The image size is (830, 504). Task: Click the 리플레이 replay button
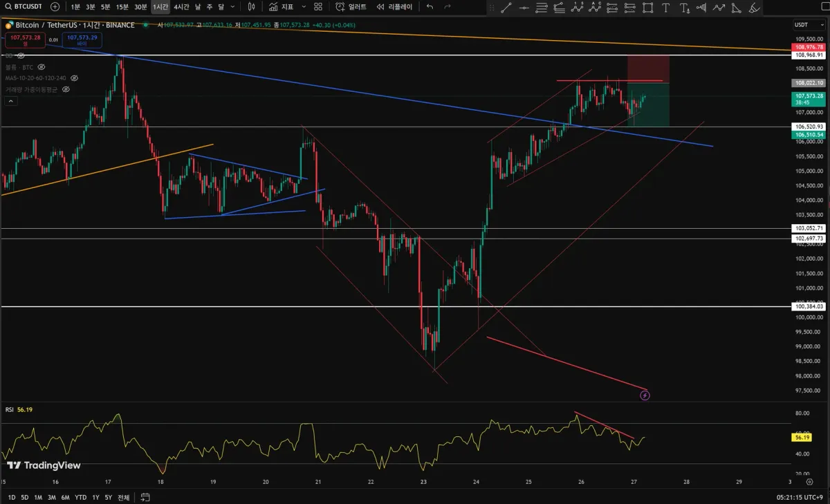coord(394,7)
